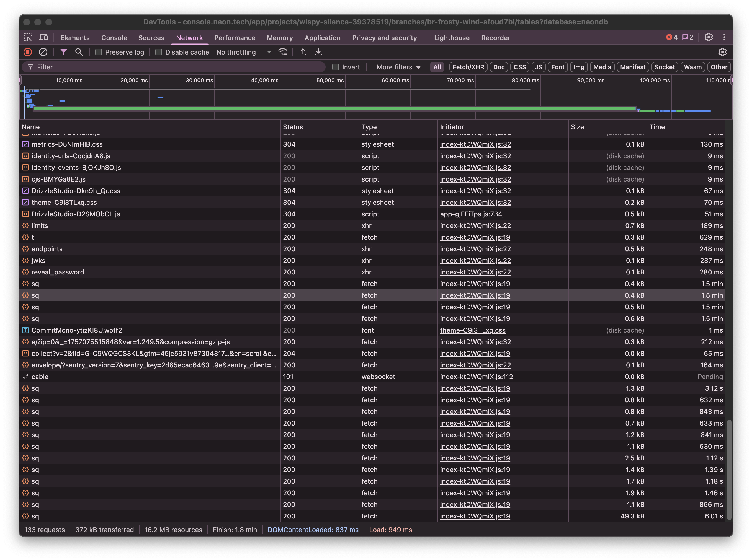Toggle the Font type filter
Viewport: 752px width, 560px height.
558,67
